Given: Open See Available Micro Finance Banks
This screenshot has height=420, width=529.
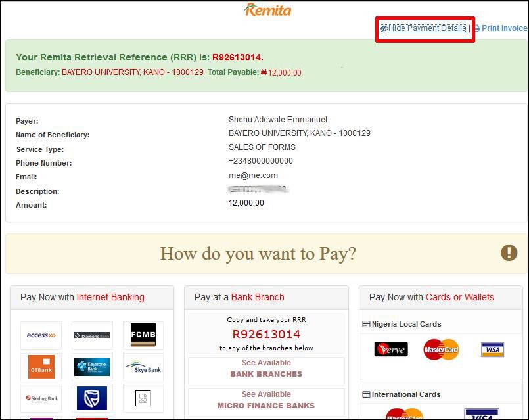Looking at the screenshot, I should [266, 402].
